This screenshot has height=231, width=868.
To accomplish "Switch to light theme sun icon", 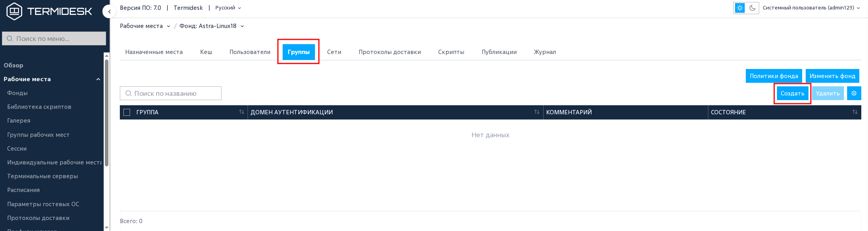I will coord(740,8).
